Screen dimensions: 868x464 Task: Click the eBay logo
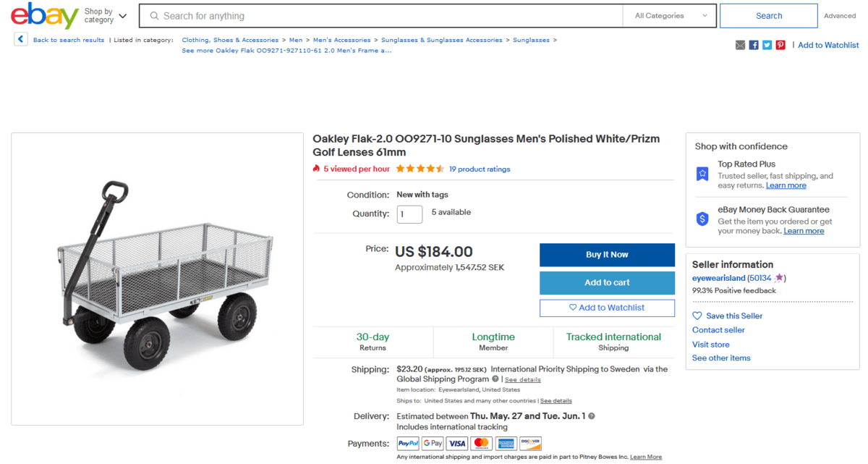(x=44, y=16)
